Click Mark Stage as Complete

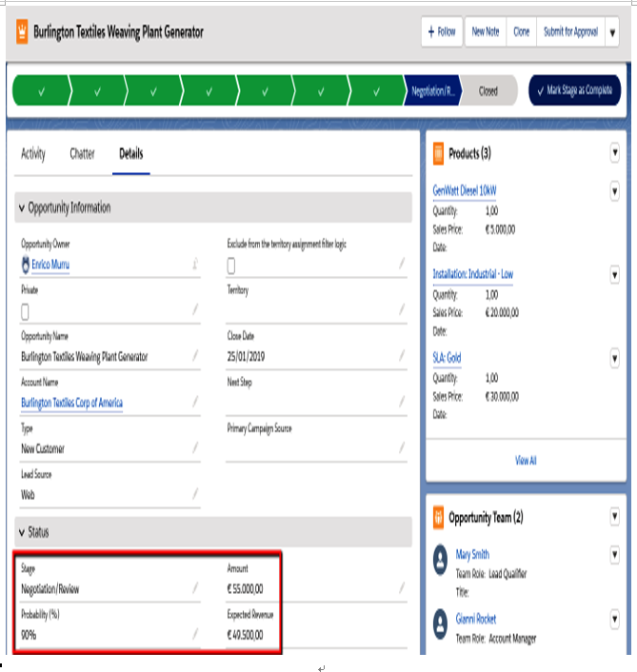[x=574, y=90]
